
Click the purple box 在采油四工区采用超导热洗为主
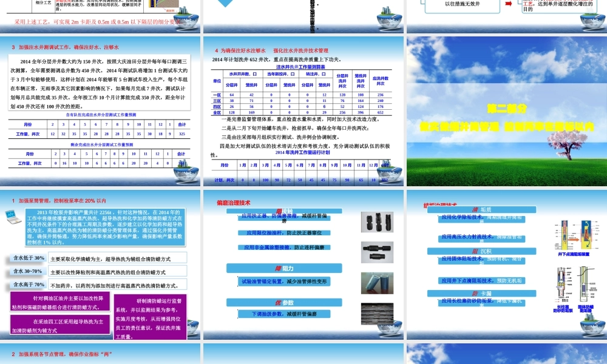coord(59,325)
